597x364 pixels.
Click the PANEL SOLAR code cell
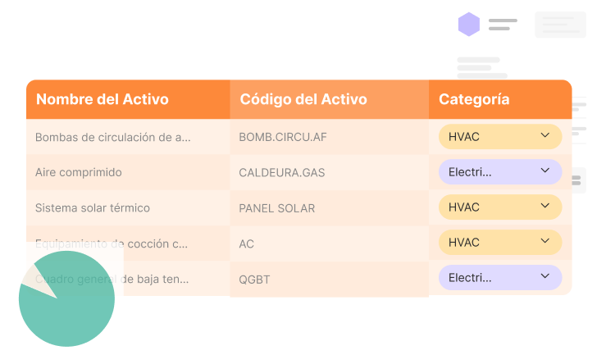click(276, 208)
